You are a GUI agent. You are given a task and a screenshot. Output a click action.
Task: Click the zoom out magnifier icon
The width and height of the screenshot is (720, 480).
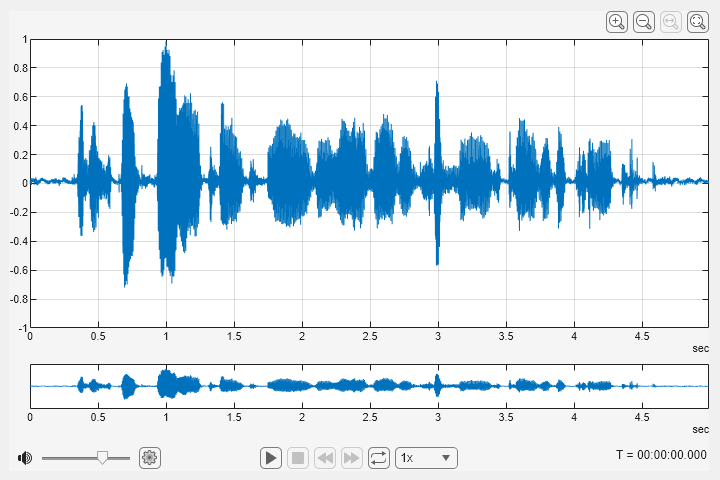coord(644,21)
